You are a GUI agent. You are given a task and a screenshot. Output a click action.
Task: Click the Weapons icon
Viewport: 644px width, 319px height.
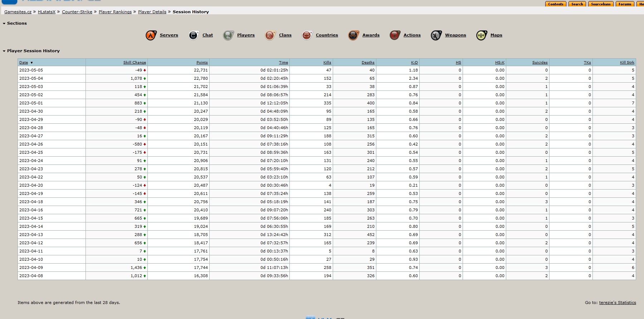436,35
